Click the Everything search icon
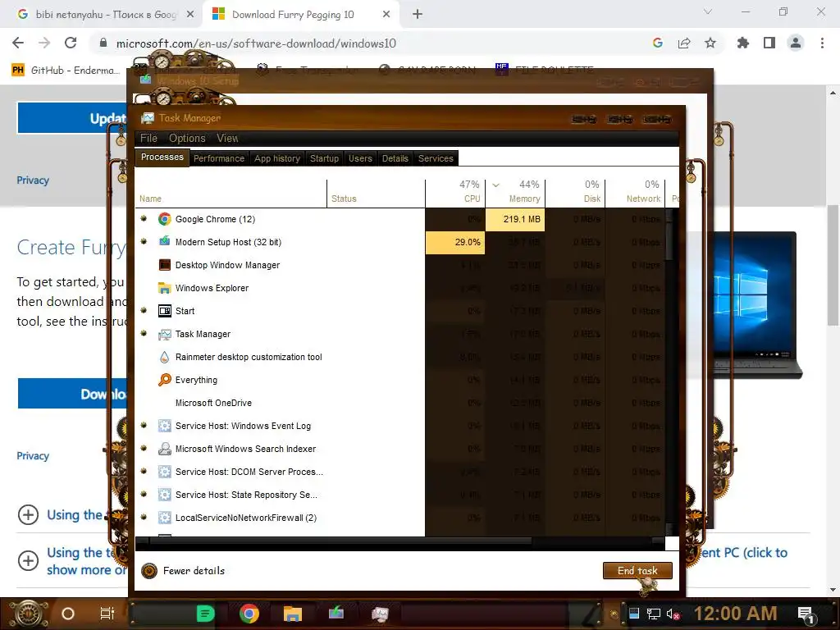Image resolution: width=840 pixels, height=630 pixels. (x=164, y=380)
